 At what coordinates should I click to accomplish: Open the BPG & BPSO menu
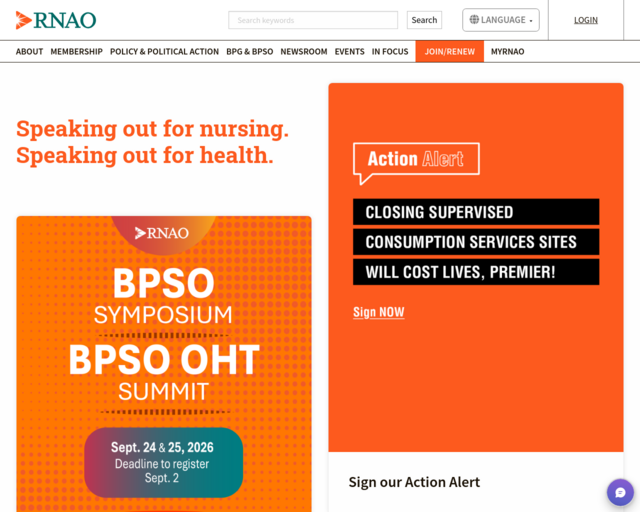pyautogui.click(x=250, y=51)
